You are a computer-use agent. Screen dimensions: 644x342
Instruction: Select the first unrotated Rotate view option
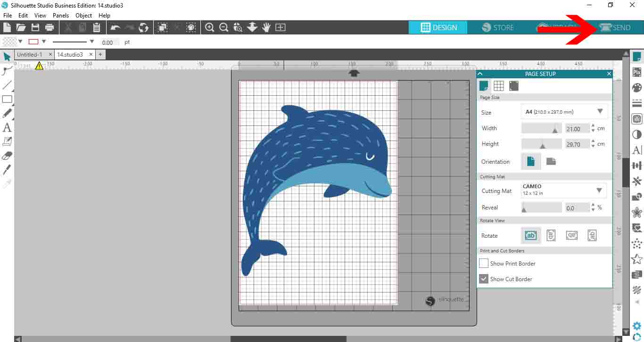tap(531, 235)
